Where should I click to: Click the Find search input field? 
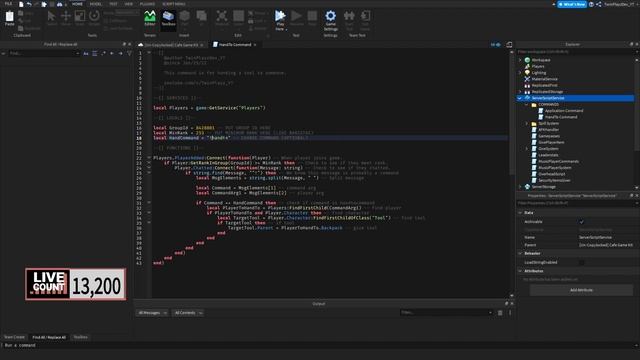(x=43, y=53)
